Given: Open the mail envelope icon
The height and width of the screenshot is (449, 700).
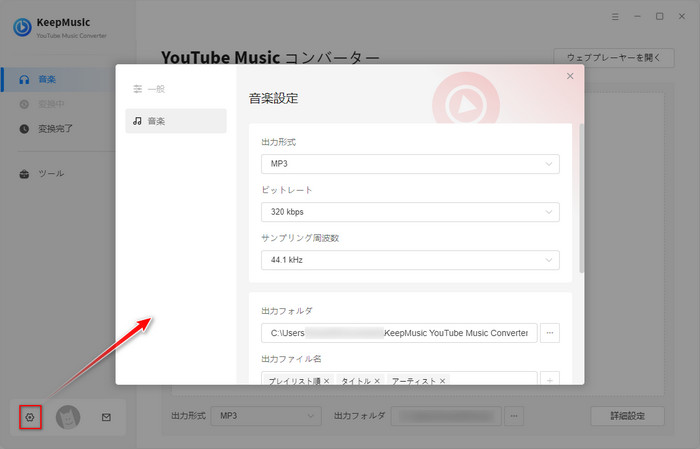Looking at the screenshot, I should pos(106,417).
